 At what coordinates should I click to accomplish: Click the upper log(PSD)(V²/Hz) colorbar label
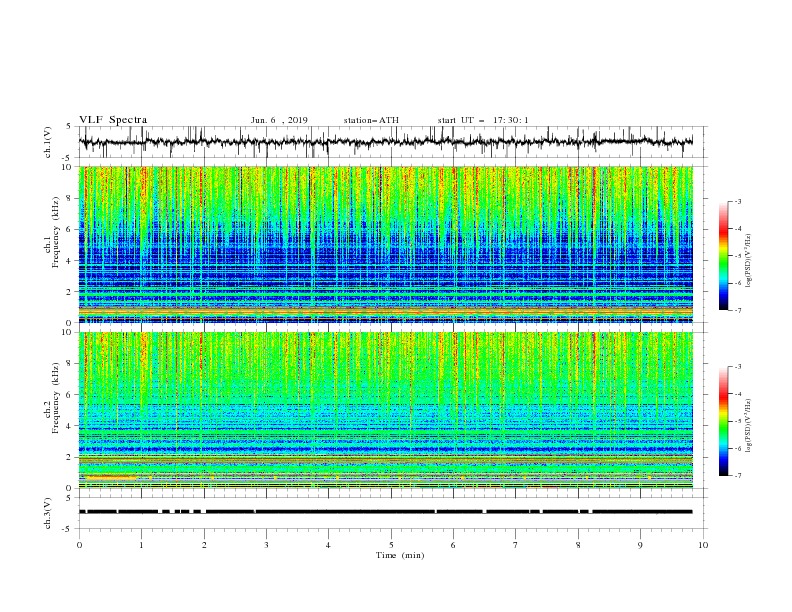(749, 261)
